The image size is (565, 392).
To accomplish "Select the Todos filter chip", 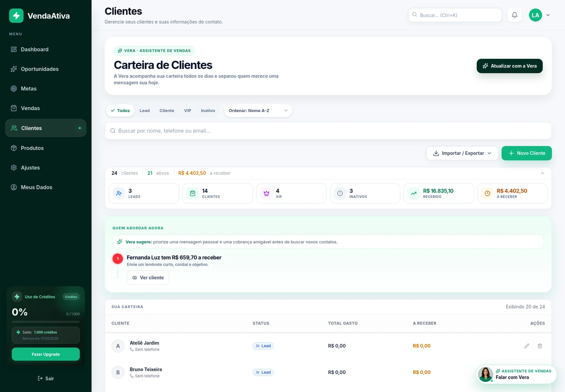I will click(x=120, y=111).
